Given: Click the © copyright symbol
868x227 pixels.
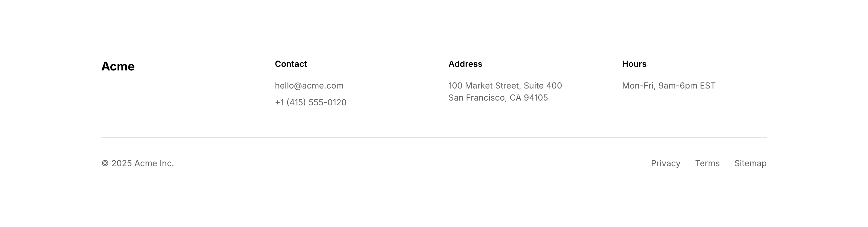Looking at the screenshot, I should point(105,163).
